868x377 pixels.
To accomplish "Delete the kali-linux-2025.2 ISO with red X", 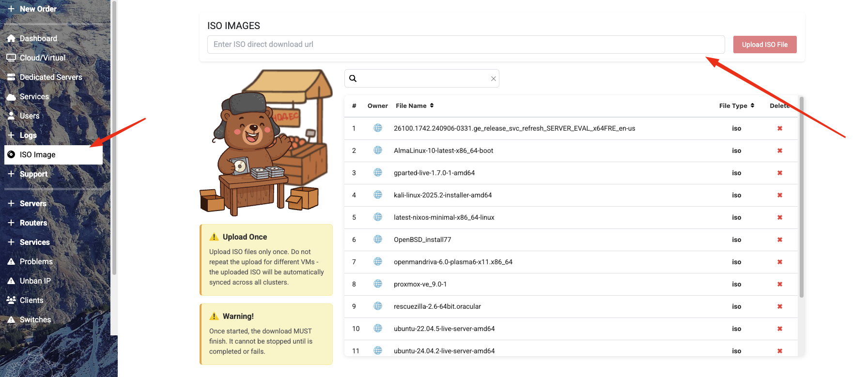I will point(779,195).
